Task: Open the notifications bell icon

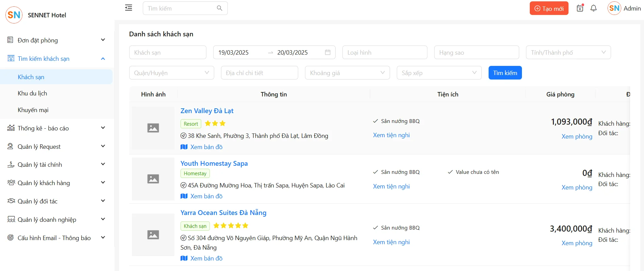Action: 594,8
